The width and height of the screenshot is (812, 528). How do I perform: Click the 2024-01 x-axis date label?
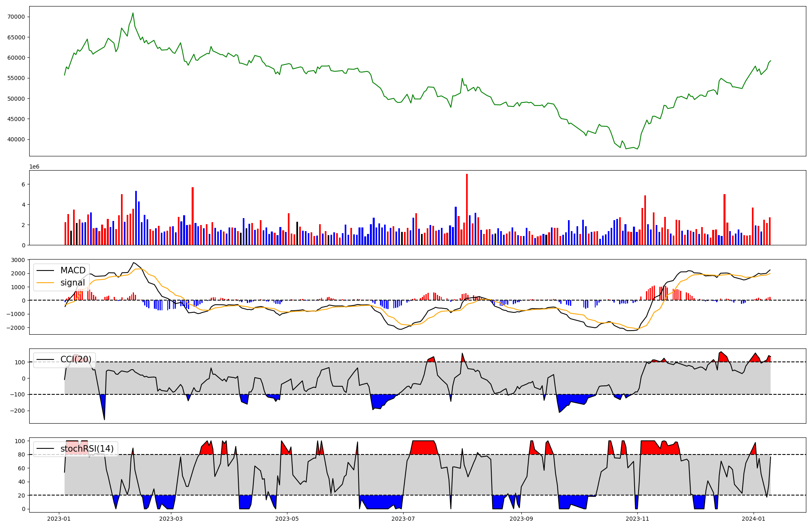coord(754,519)
